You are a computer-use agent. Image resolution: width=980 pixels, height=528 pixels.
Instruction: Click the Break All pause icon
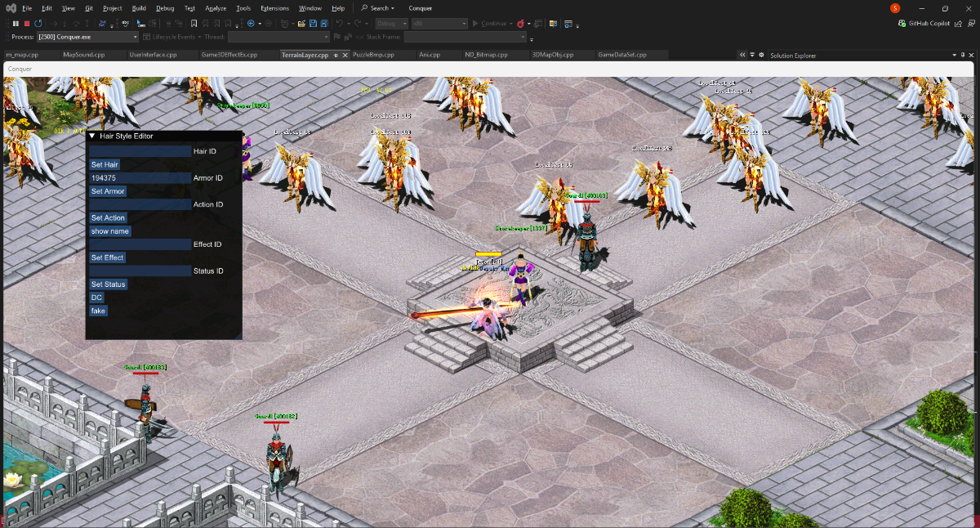16,24
